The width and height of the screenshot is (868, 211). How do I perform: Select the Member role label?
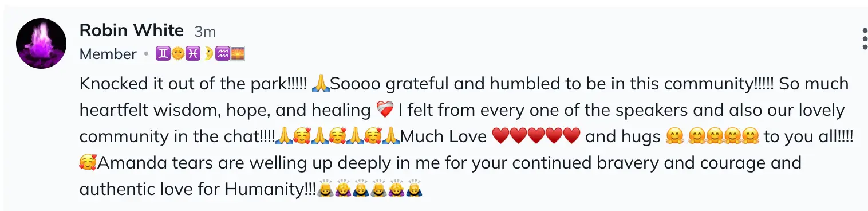click(108, 54)
